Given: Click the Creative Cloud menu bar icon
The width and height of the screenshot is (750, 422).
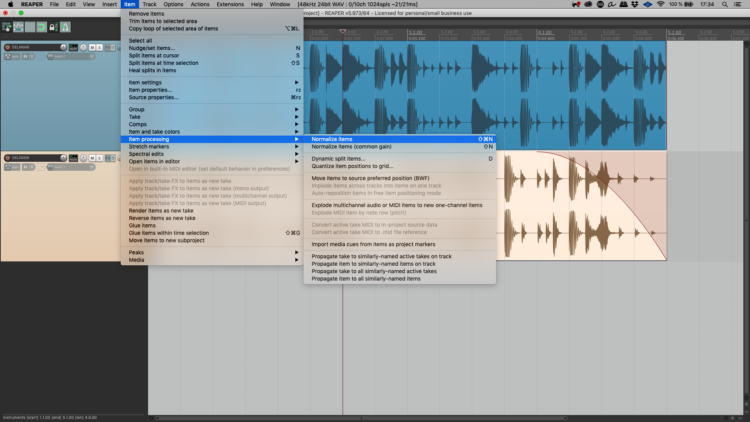Looking at the screenshot, I should click(588, 4).
